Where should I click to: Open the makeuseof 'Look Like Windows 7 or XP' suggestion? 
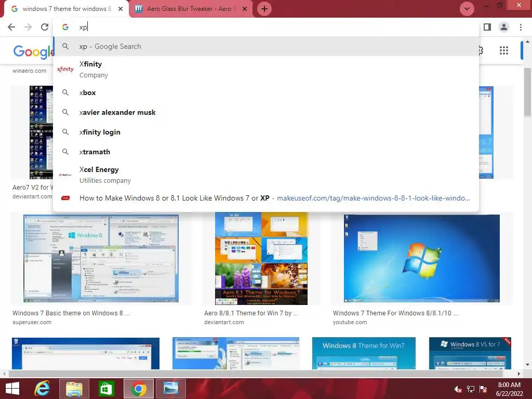pyautogui.click(x=267, y=198)
